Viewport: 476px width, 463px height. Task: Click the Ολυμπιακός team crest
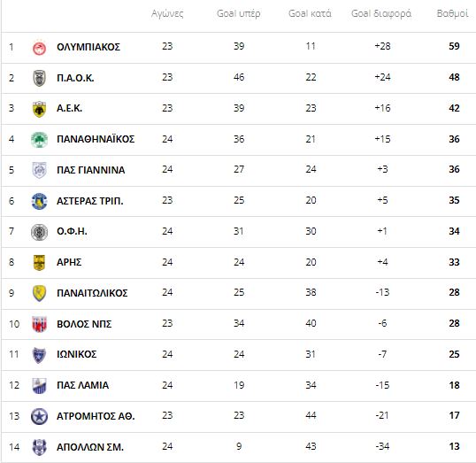click(39, 48)
